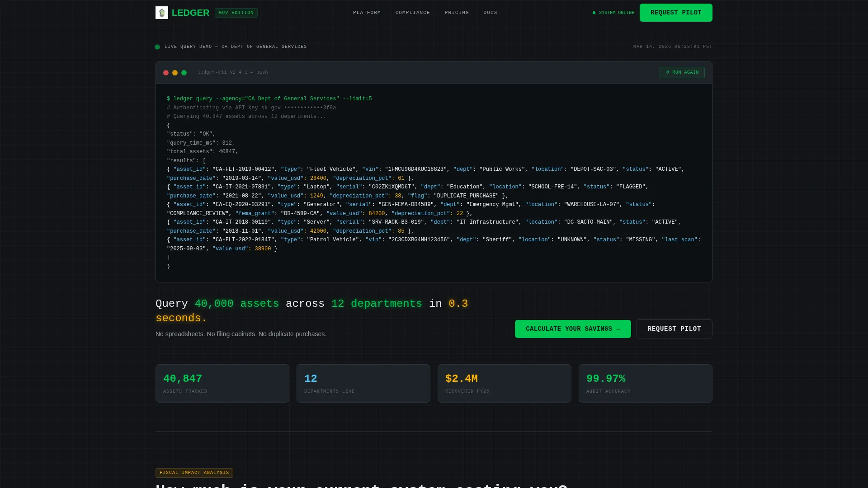Open the Docs nav item
Screen dimensions: 868x488
click(491, 13)
